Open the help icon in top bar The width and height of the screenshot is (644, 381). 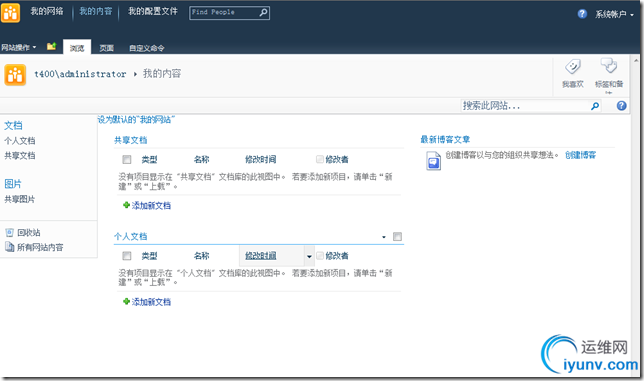point(582,14)
